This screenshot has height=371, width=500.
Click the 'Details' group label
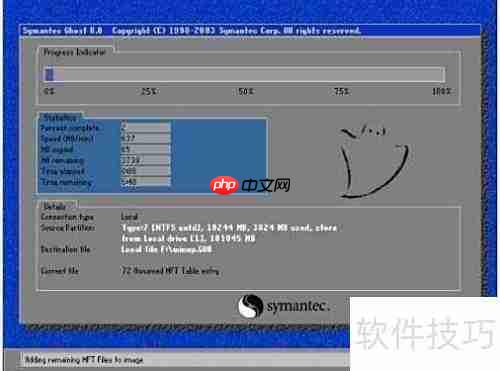tap(54, 207)
